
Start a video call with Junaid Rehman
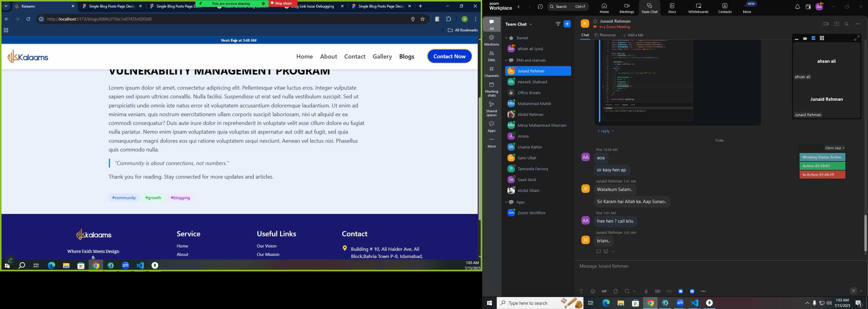(x=826, y=24)
